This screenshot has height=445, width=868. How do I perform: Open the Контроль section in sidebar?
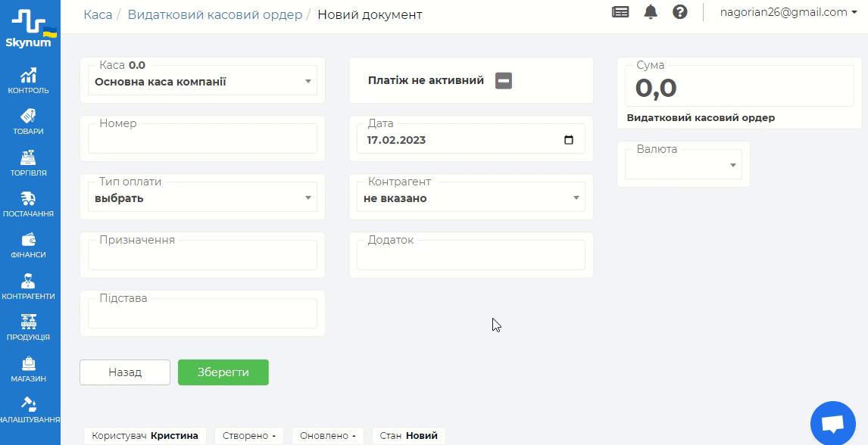coord(29,80)
